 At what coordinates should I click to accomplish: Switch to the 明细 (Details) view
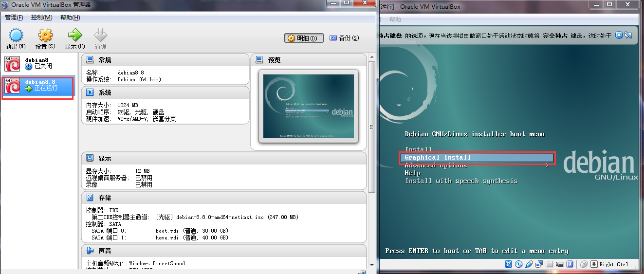(x=304, y=38)
